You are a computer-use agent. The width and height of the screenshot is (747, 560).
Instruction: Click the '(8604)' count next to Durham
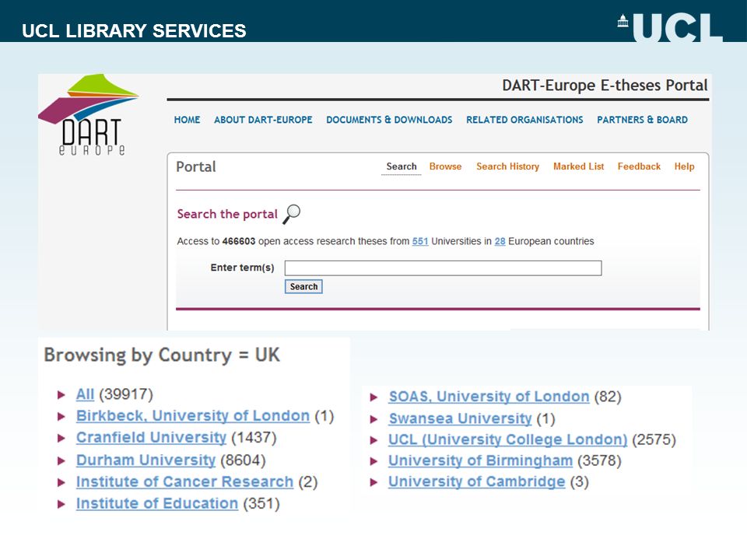[x=243, y=460]
